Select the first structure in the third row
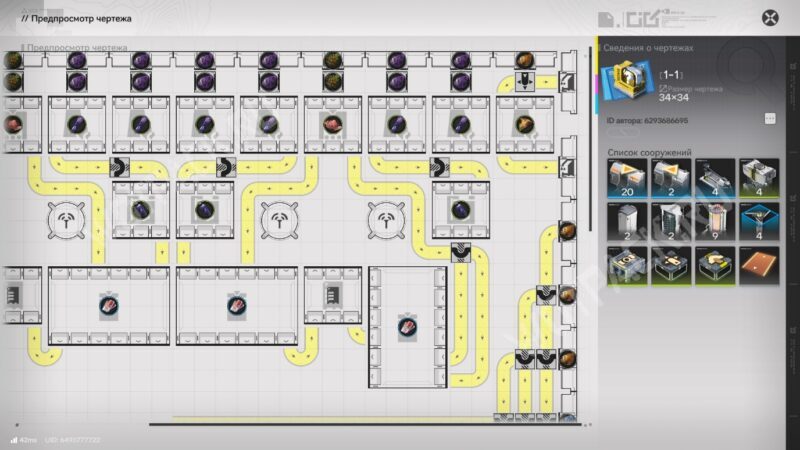 click(625, 263)
